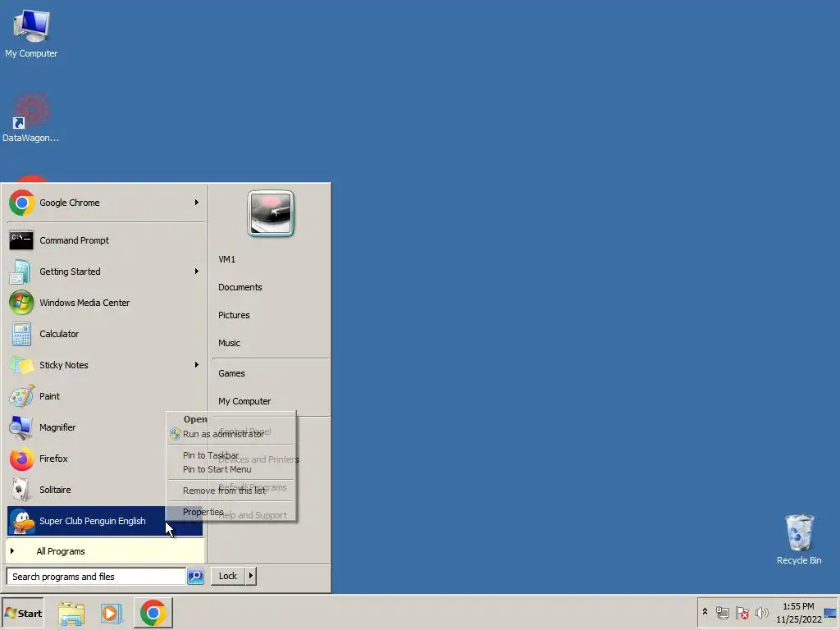Open Music from Start menu
Image resolution: width=840 pixels, height=630 pixels.
[x=229, y=343]
